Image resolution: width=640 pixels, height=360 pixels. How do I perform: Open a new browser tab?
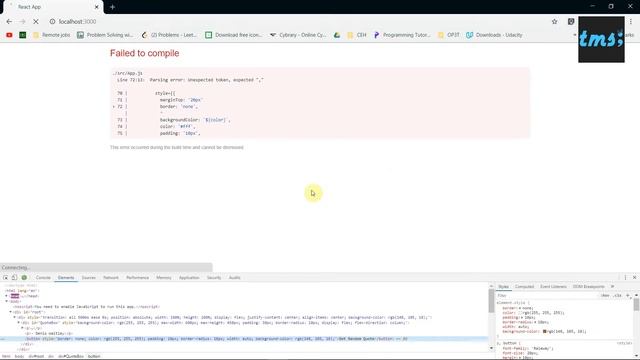[x=112, y=7]
